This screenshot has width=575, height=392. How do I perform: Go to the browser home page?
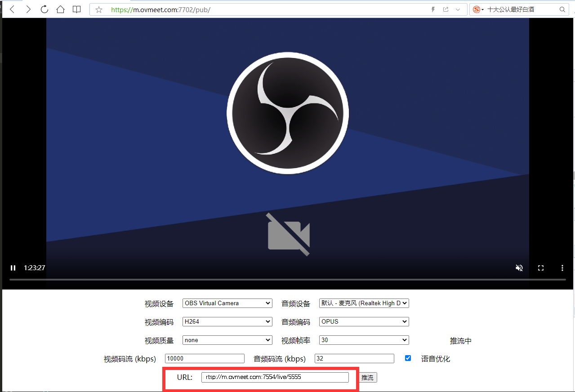pyautogui.click(x=60, y=9)
